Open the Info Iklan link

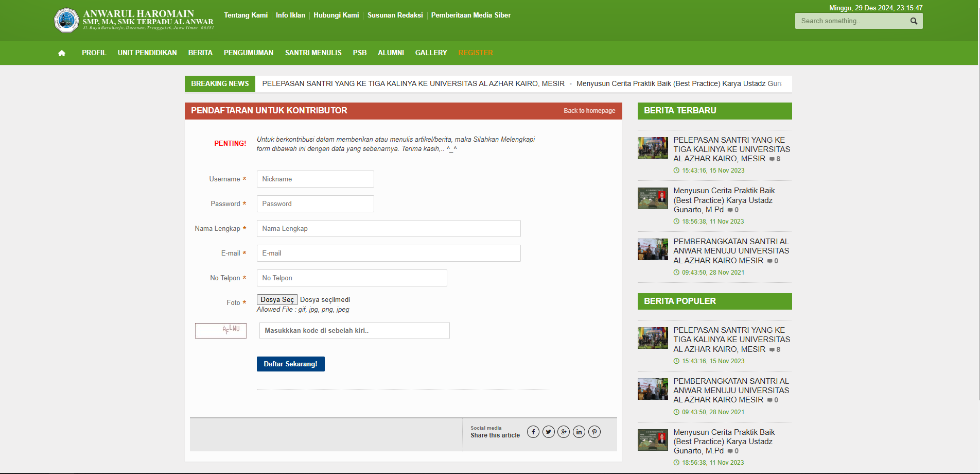pos(290,15)
